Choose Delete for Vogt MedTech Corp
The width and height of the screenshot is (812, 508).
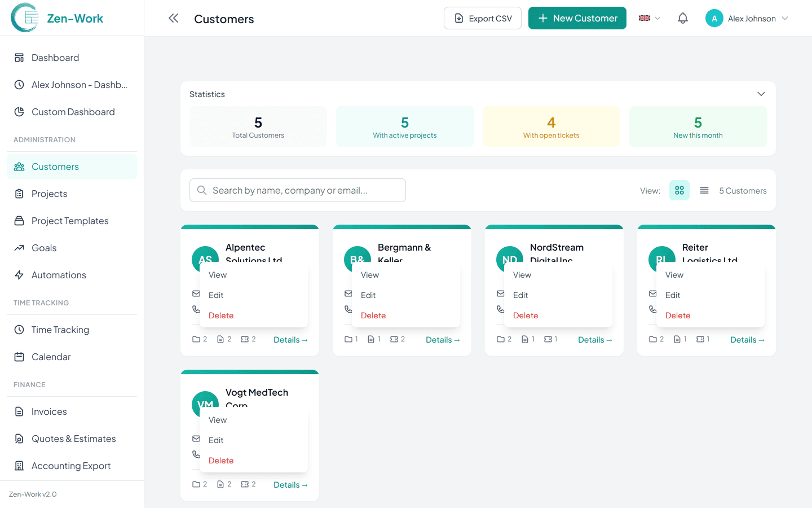[221, 460]
